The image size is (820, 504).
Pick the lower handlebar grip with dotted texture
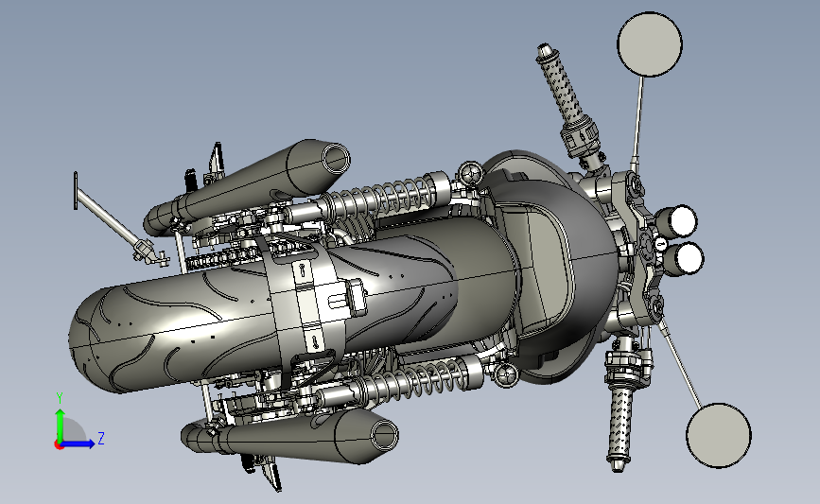620,425
